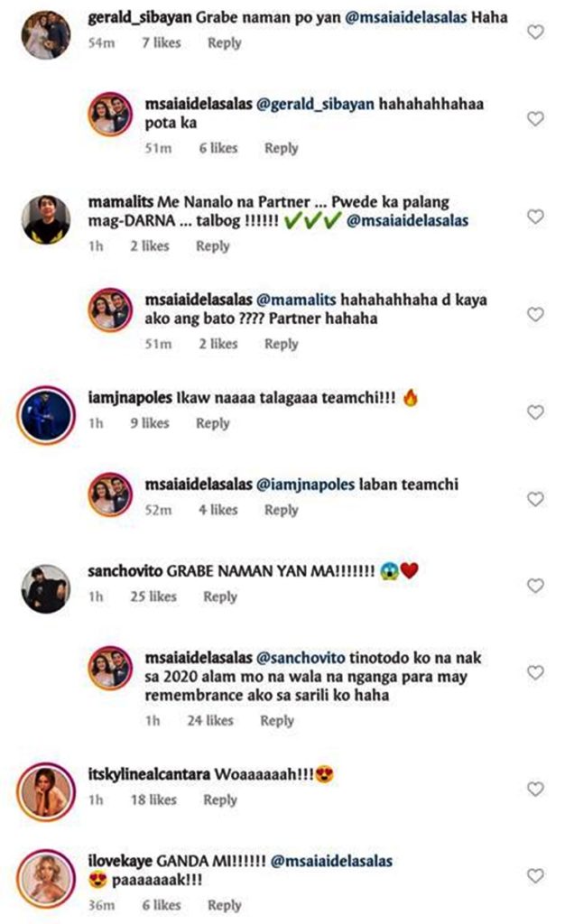The image size is (574, 924).
Task: Like the iamjnapoles teamchi comment
Action: point(535,411)
